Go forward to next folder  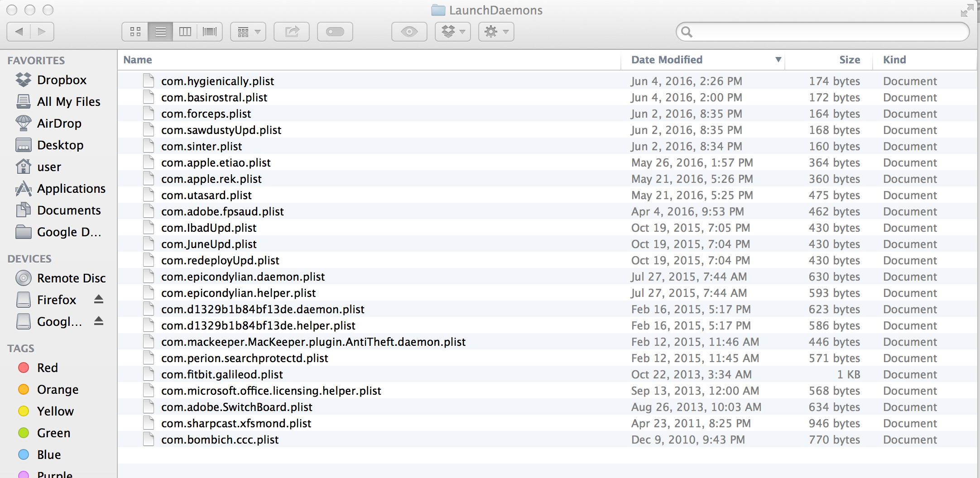[x=42, y=32]
